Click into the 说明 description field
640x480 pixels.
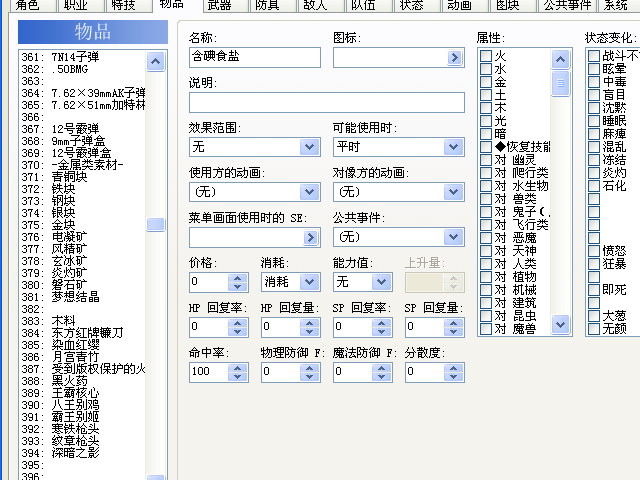[x=327, y=102]
